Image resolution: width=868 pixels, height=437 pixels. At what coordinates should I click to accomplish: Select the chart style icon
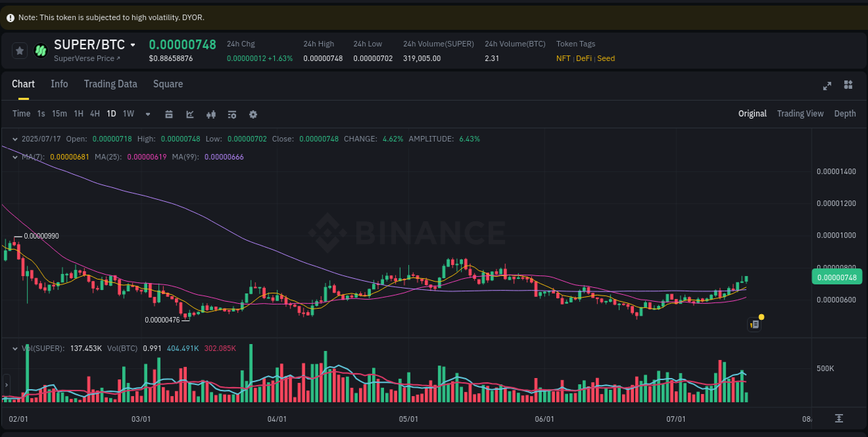pyautogui.click(x=190, y=114)
